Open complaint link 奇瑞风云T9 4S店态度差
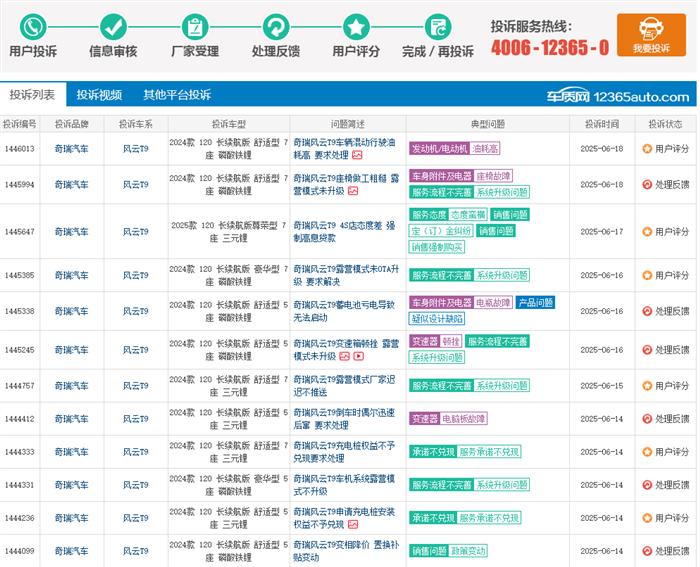The height and width of the screenshot is (567, 700). click(344, 232)
